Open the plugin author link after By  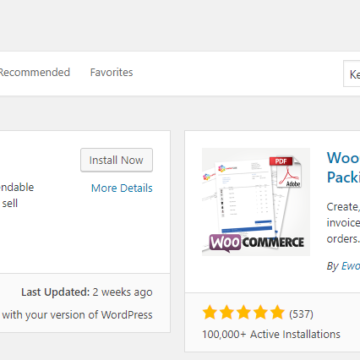click(x=350, y=266)
